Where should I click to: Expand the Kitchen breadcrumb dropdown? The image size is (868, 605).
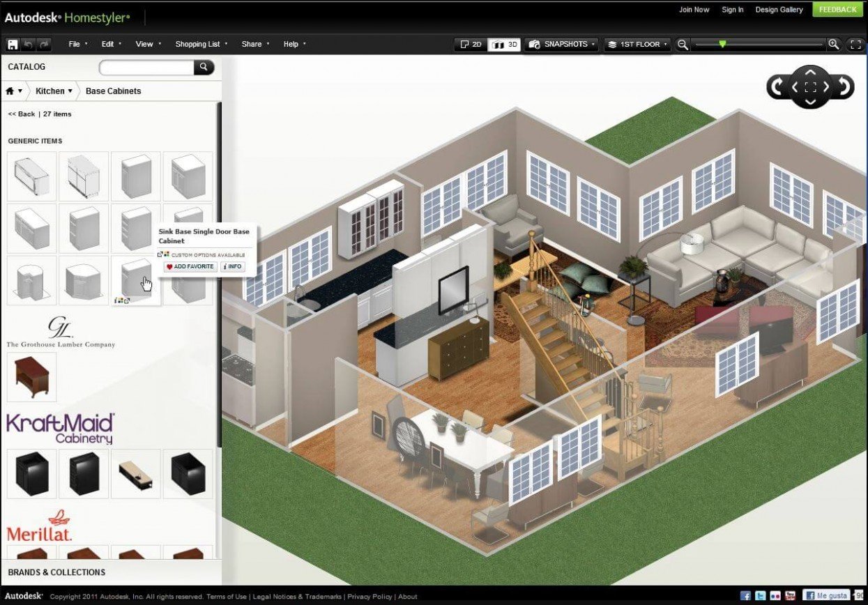tap(54, 91)
